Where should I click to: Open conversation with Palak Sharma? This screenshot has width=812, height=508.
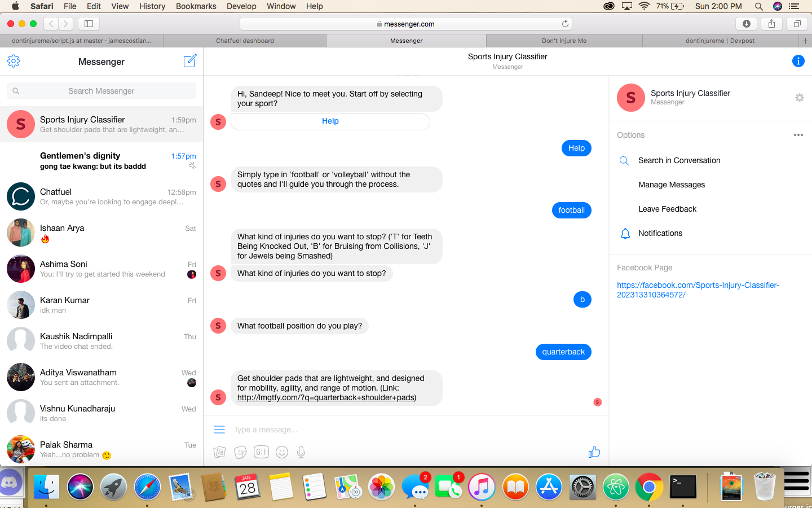coord(101,449)
